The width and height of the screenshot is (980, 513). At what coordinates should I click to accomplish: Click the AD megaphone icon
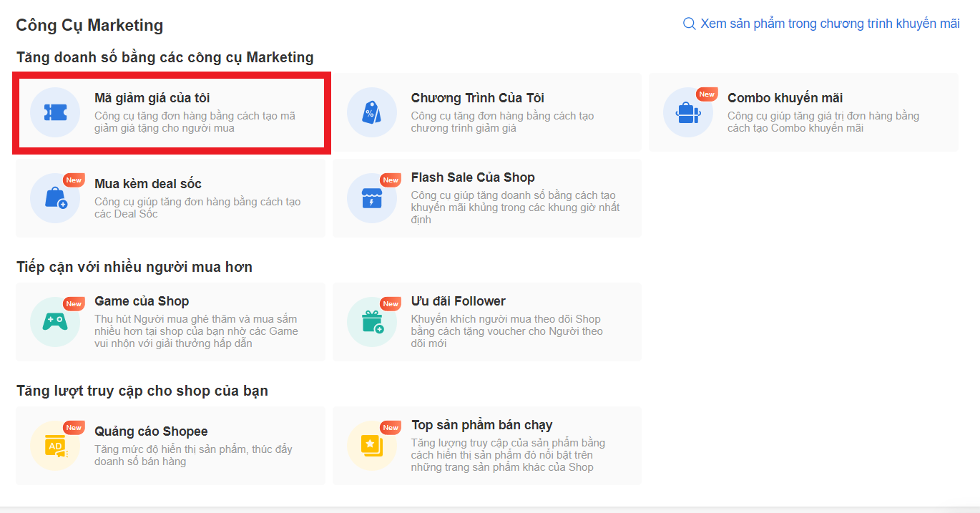pos(55,446)
